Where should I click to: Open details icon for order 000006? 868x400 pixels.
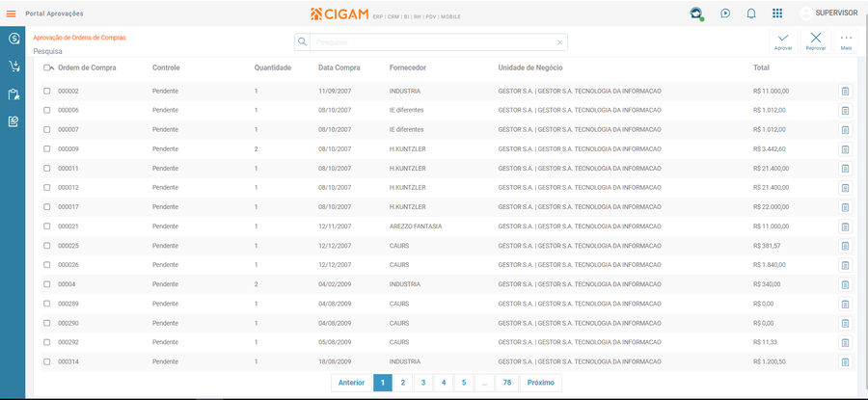tap(845, 111)
